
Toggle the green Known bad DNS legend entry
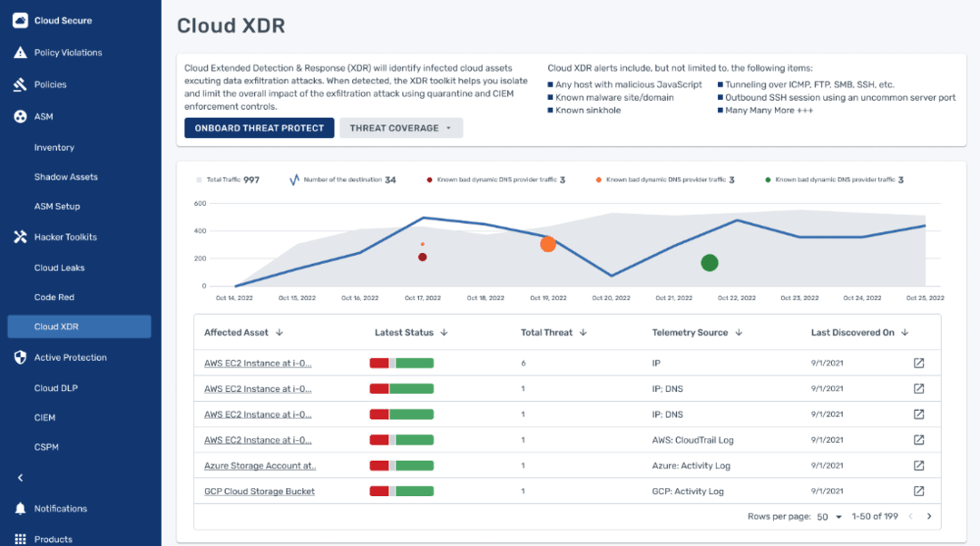[834, 180]
